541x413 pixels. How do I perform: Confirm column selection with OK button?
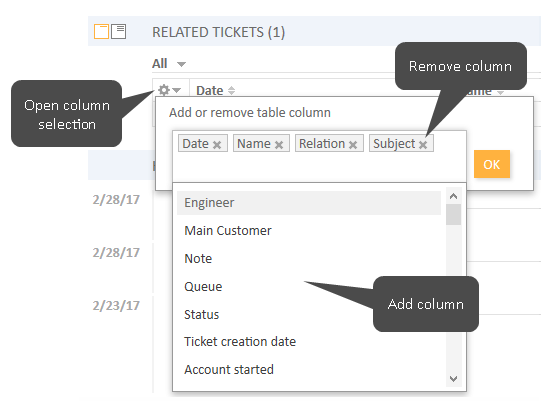point(492,164)
